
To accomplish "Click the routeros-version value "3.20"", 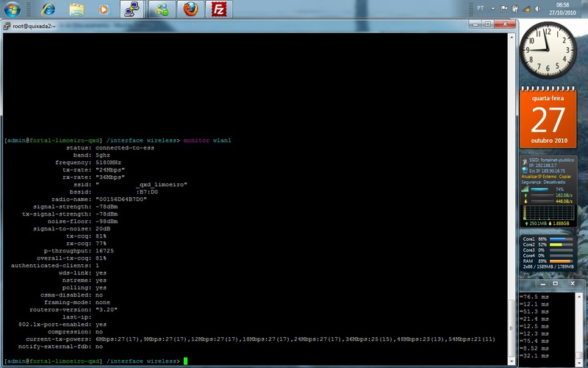I will pos(107,310).
